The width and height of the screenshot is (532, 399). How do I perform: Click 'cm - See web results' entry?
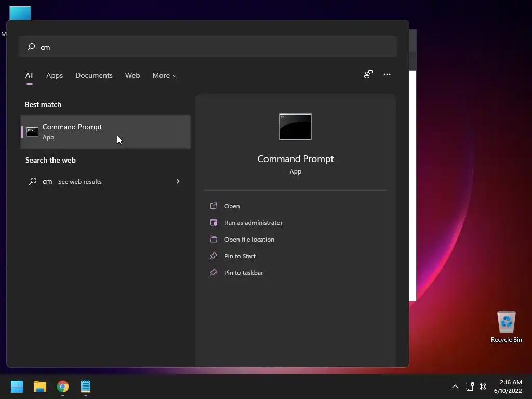pyautogui.click(x=105, y=181)
